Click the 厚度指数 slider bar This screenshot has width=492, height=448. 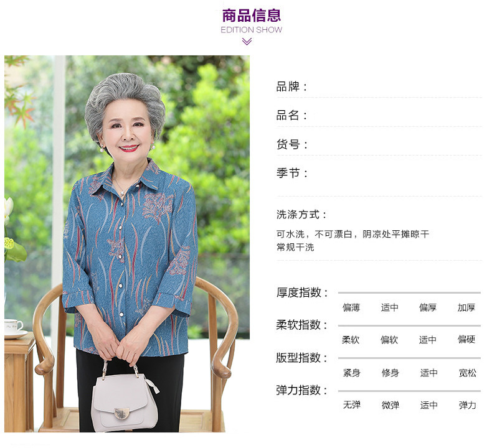click(409, 292)
